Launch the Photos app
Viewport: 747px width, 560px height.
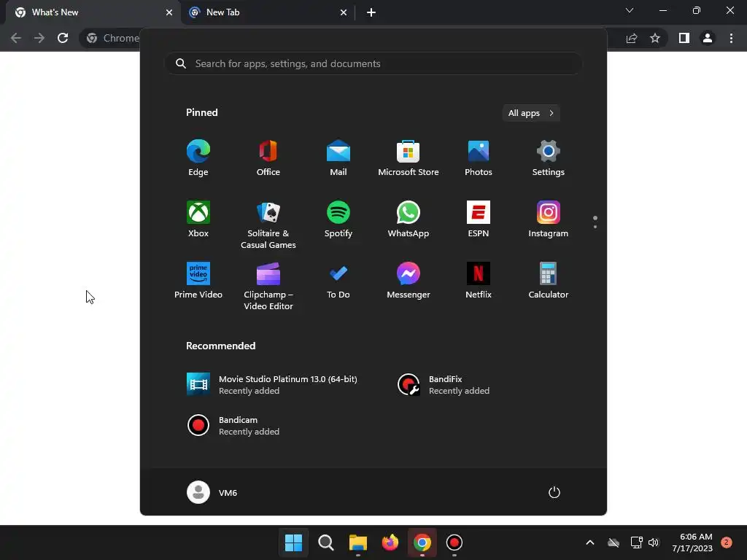(479, 158)
